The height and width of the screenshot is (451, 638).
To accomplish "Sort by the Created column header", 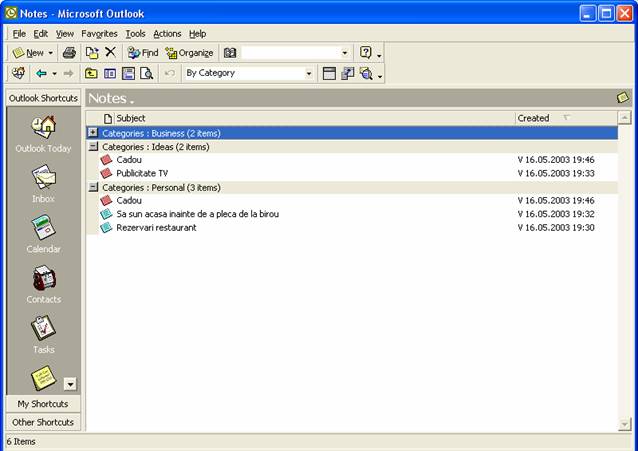I will coord(566,118).
